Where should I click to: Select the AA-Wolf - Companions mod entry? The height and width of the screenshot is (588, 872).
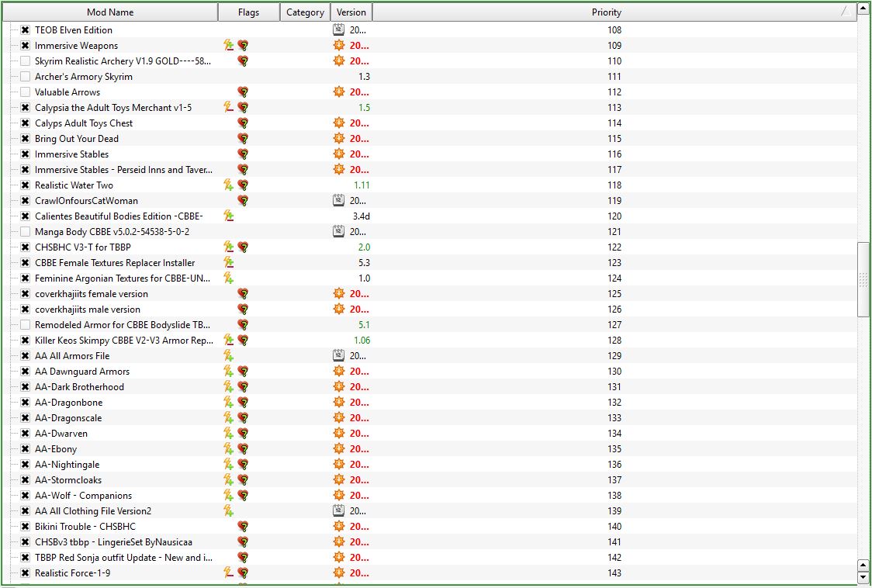click(83, 496)
